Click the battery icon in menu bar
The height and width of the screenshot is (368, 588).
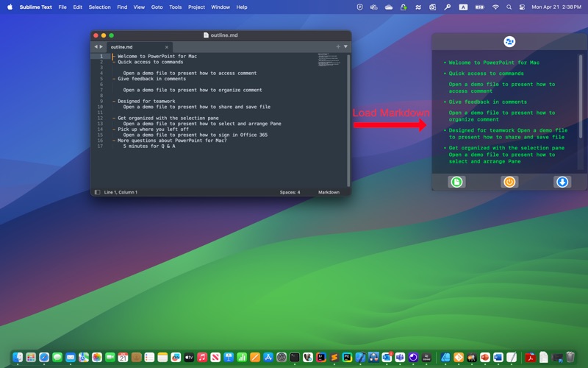(x=480, y=7)
